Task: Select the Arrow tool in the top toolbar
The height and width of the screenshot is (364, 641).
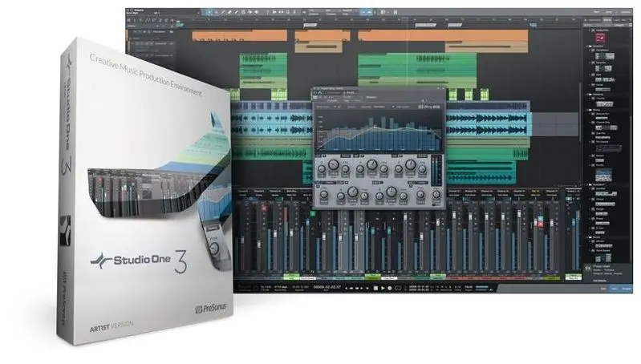Action: coord(210,12)
